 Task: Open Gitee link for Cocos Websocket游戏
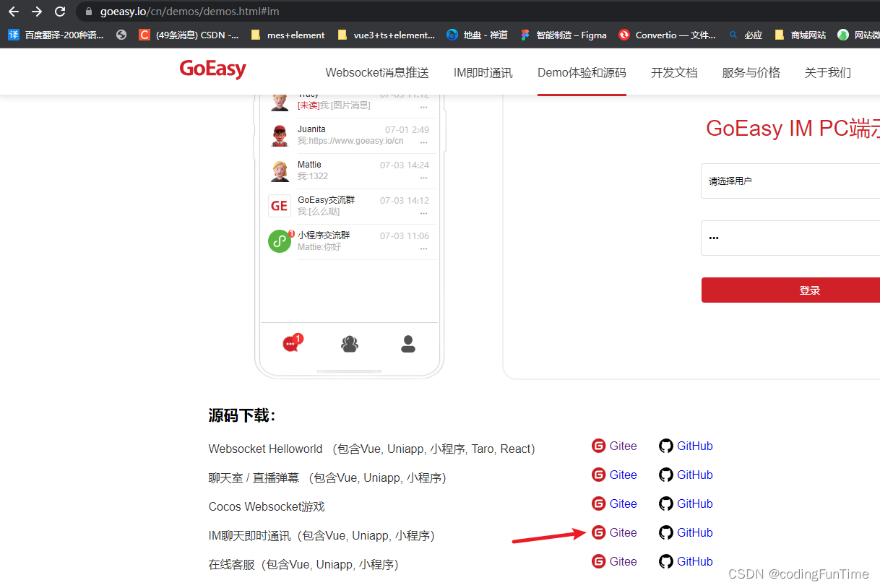[615, 503]
